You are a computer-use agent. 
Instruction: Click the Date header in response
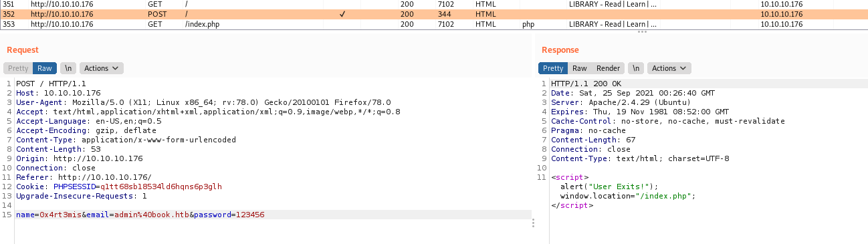point(633,93)
